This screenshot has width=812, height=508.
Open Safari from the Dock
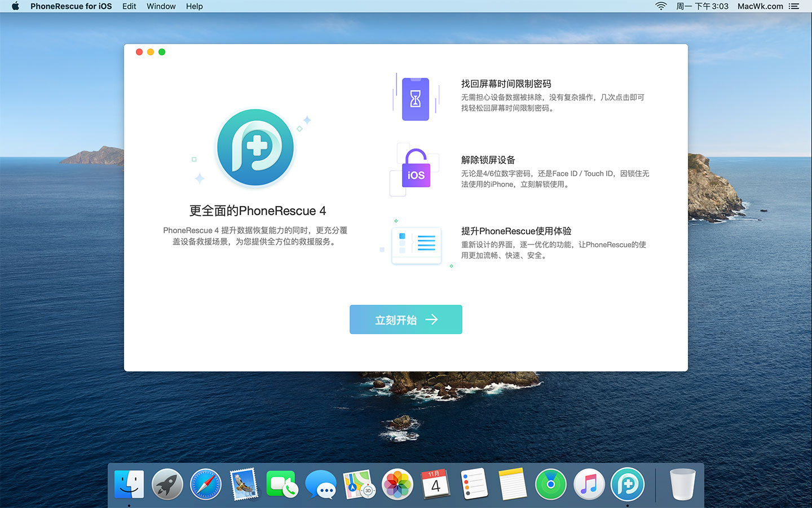pyautogui.click(x=205, y=484)
